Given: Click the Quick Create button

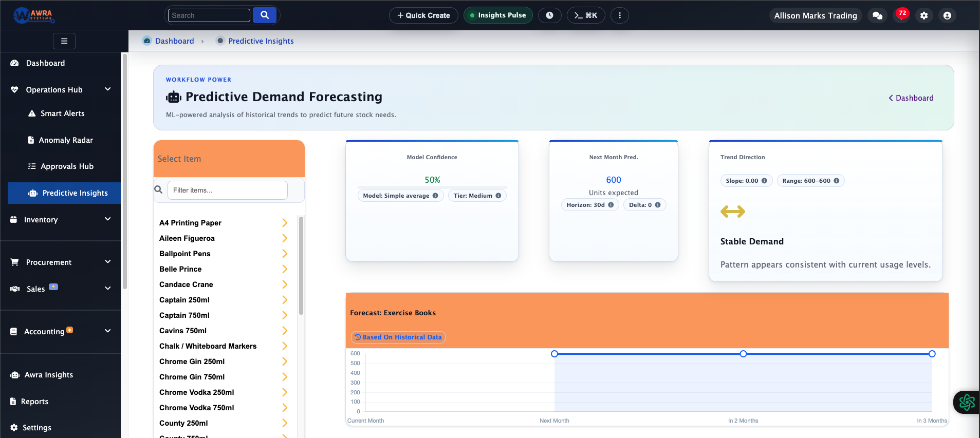Looking at the screenshot, I should 423,15.
